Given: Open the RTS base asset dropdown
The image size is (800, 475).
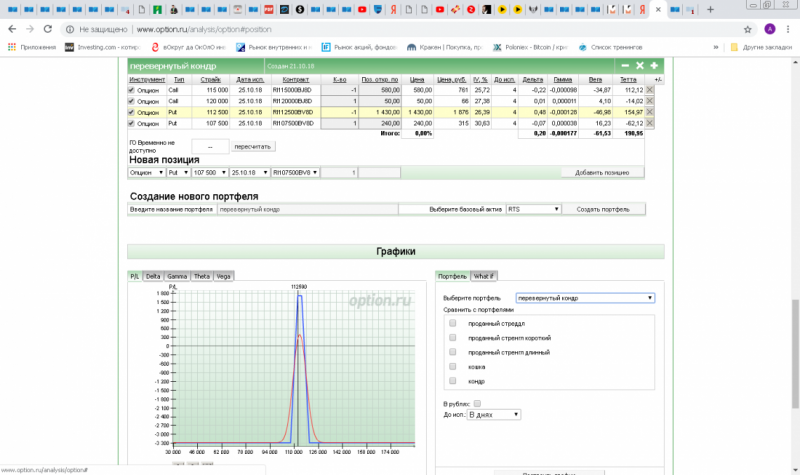Looking at the screenshot, I should [533, 210].
